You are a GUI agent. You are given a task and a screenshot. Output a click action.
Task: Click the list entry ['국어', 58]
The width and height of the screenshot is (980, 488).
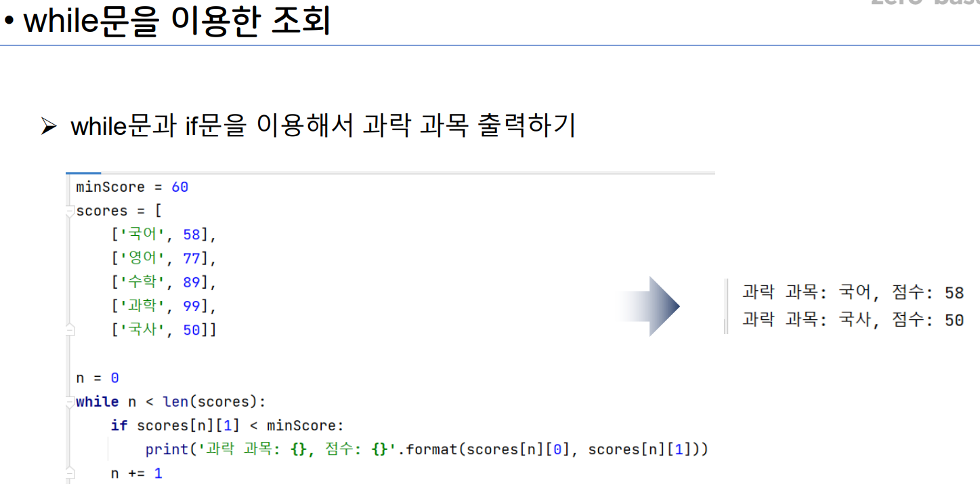163,235
